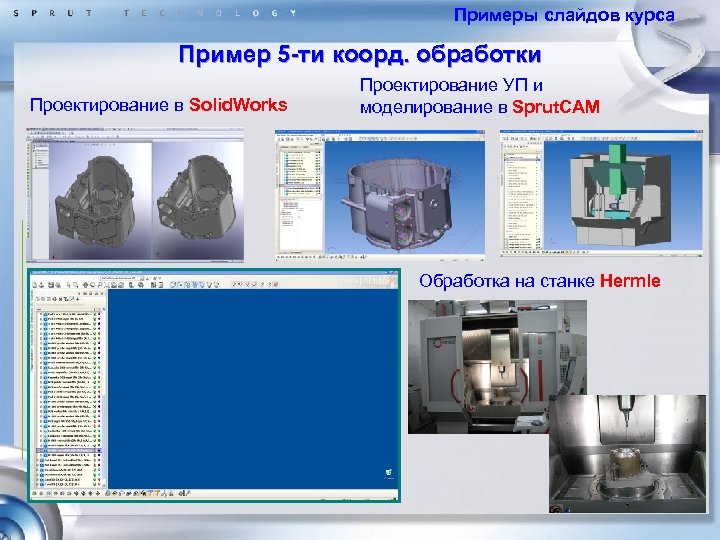The image size is (720, 540).
Task: Click the red 'SolidWorks' word in the heading
Action: (238, 105)
